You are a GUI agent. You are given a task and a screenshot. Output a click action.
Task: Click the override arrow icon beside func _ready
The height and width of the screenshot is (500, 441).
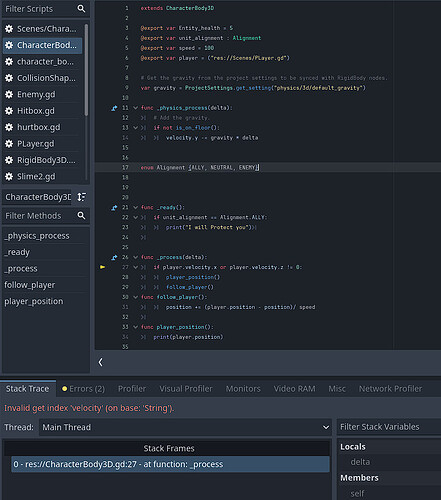click(x=114, y=208)
